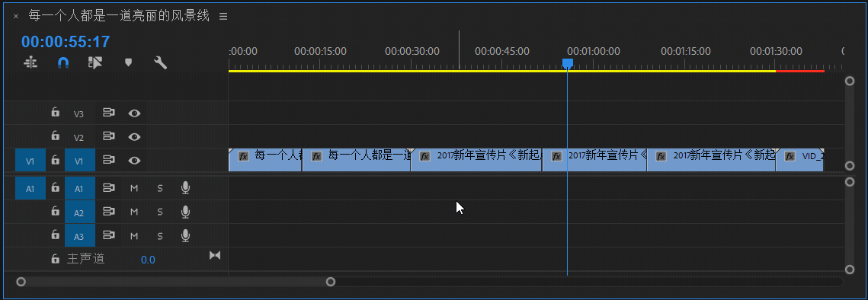
Task: Toggle A1 source patching indicator
Action: coord(30,188)
